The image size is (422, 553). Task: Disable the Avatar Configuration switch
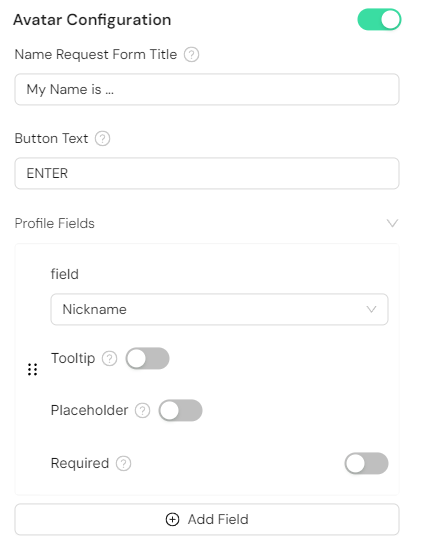[x=379, y=19]
